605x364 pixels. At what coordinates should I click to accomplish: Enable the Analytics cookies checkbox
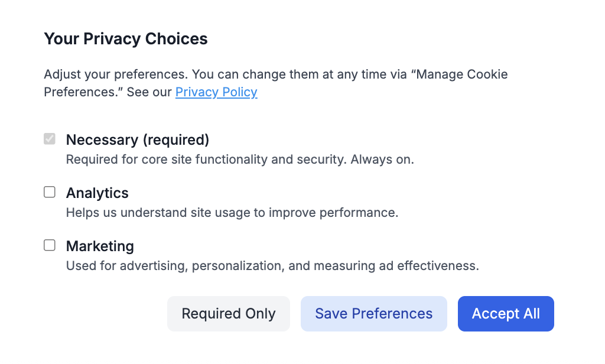50,192
